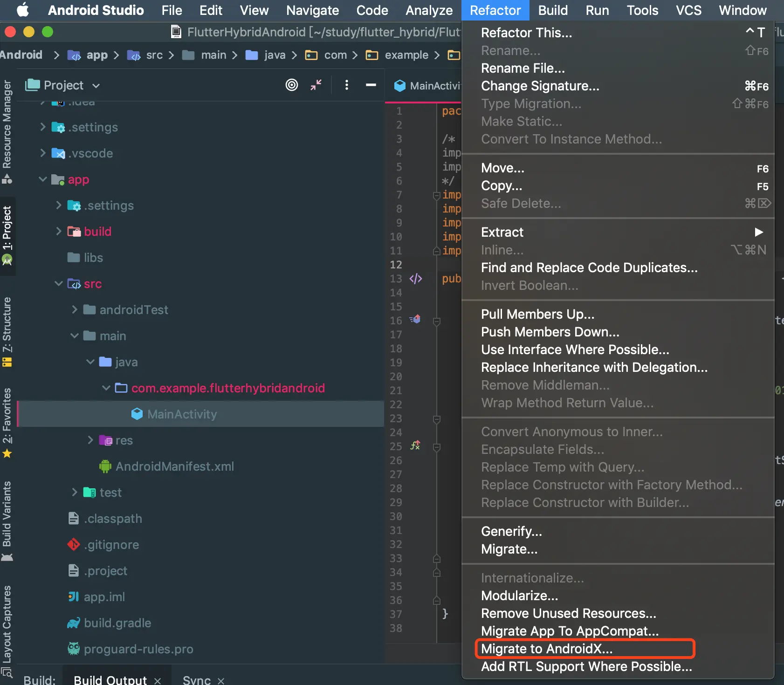
Task: Open the Layout Captures side tab
Action: pos(7,631)
